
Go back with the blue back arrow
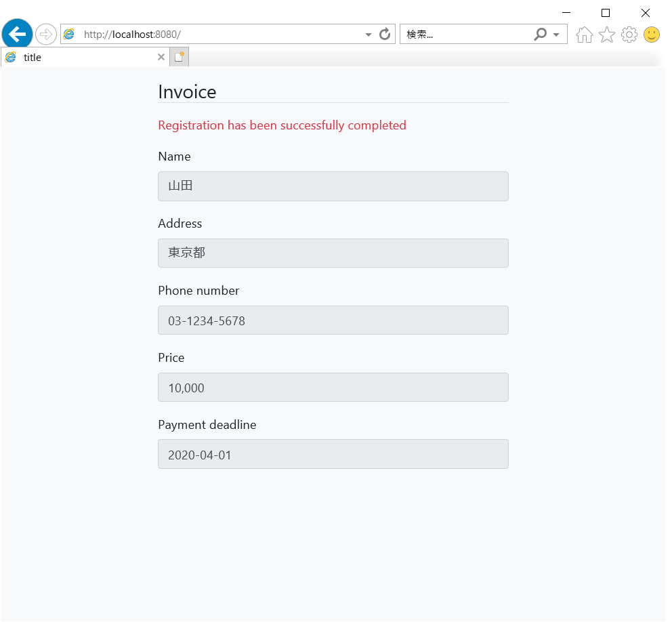17,34
